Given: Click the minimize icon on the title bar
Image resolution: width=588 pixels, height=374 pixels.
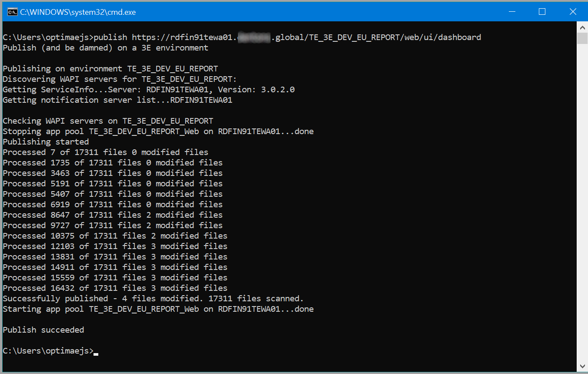Looking at the screenshot, I should coord(512,12).
